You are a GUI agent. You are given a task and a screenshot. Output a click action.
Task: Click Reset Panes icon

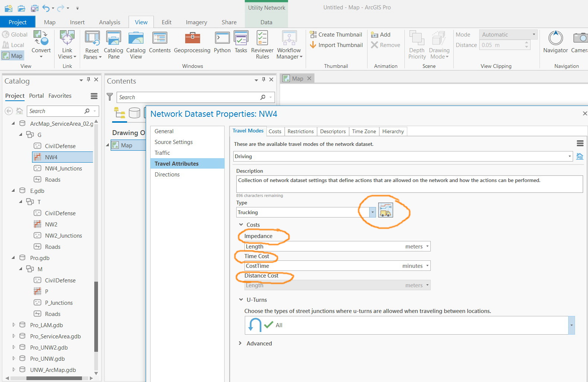(92, 38)
